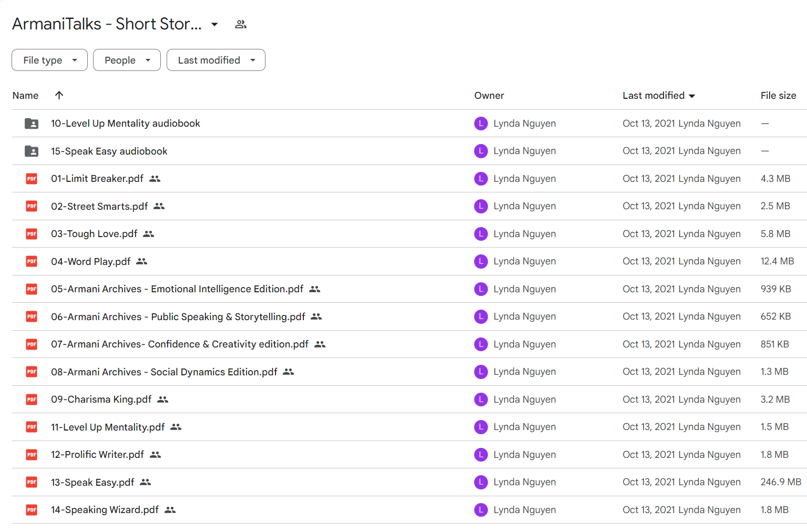The width and height of the screenshot is (807, 532).
Task: Click the 12.4 MB file size cell
Action: [777, 261]
